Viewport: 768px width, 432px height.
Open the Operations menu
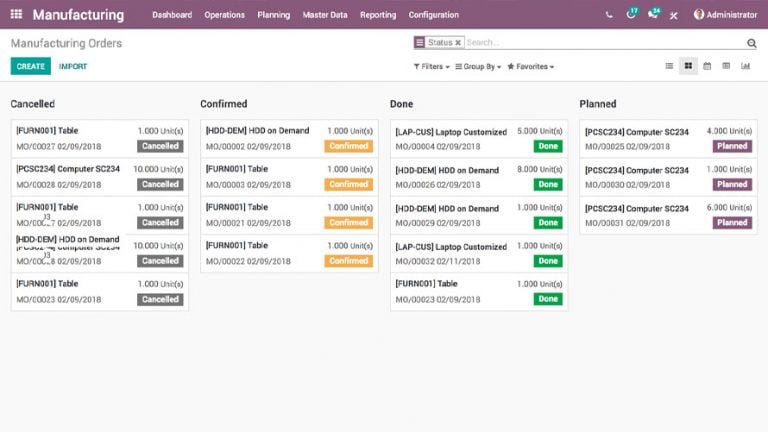224,15
